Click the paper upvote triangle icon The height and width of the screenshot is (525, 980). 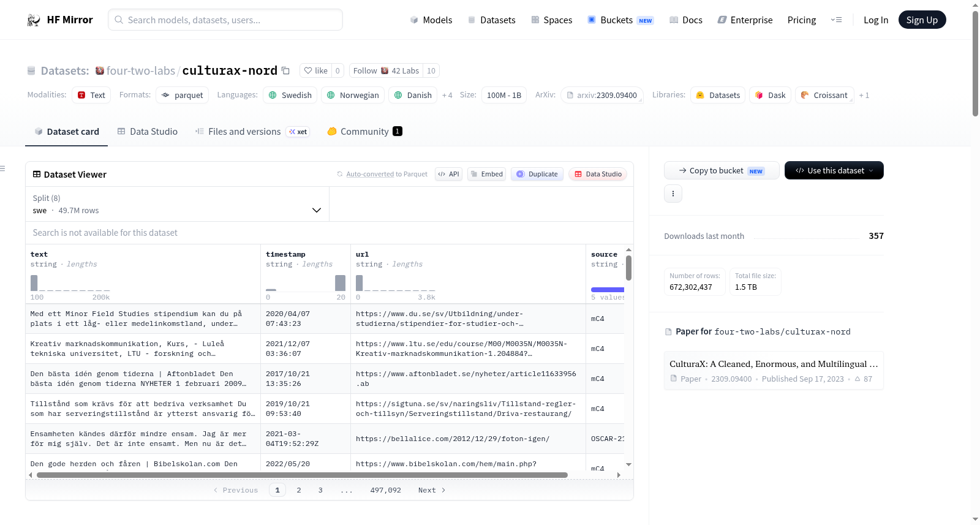[x=858, y=379]
